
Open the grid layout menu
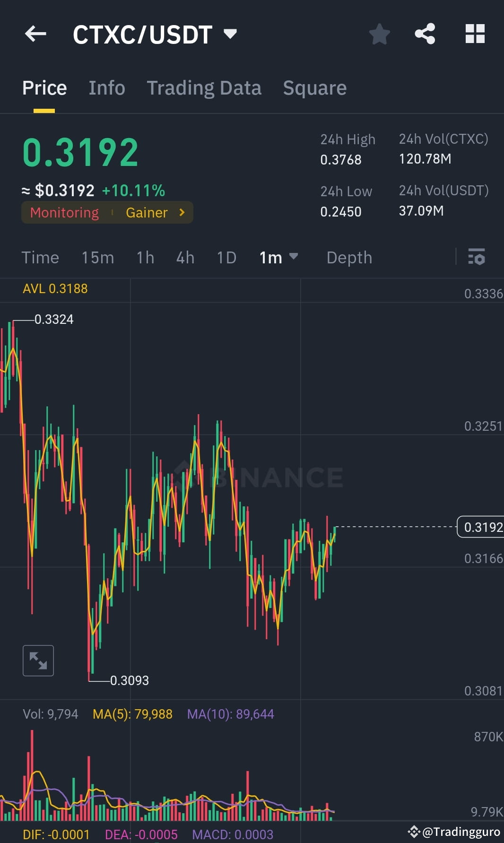click(475, 34)
